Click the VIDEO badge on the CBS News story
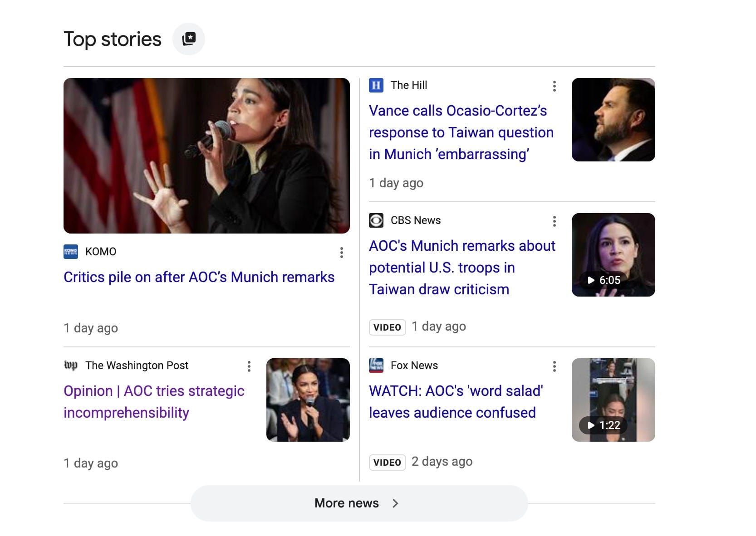756x536 pixels. click(x=387, y=327)
